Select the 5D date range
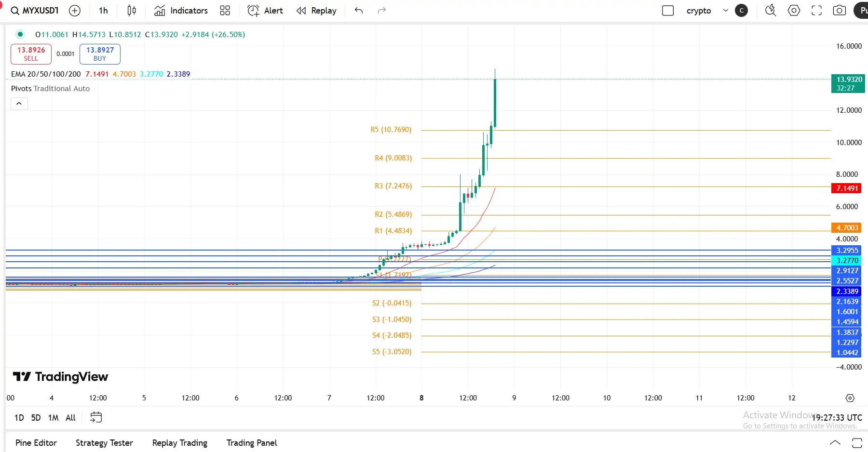 click(36, 418)
